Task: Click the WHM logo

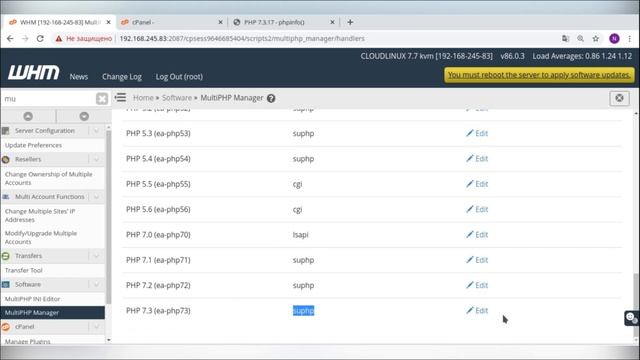Action: point(34,73)
